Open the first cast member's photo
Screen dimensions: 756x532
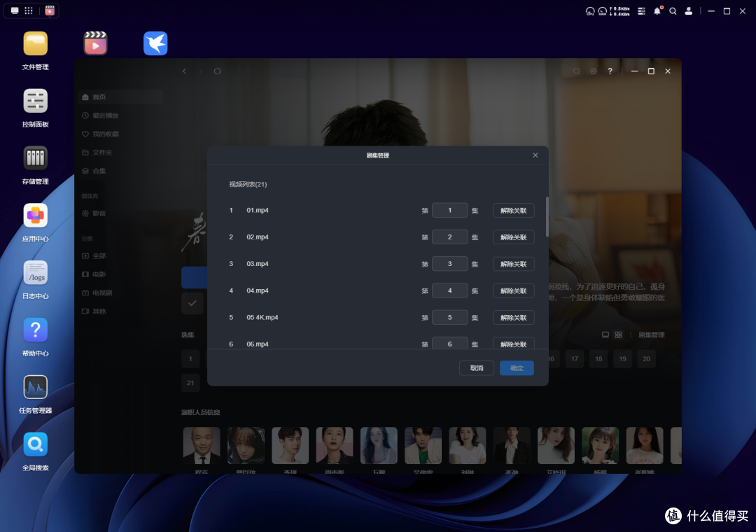point(202,445)
